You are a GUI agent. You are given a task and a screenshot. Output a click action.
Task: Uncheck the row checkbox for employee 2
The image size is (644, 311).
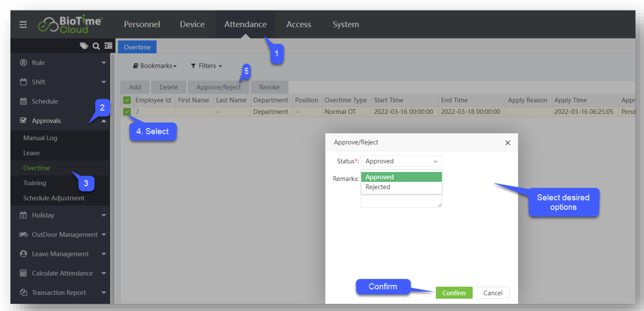tap(127, 112)
